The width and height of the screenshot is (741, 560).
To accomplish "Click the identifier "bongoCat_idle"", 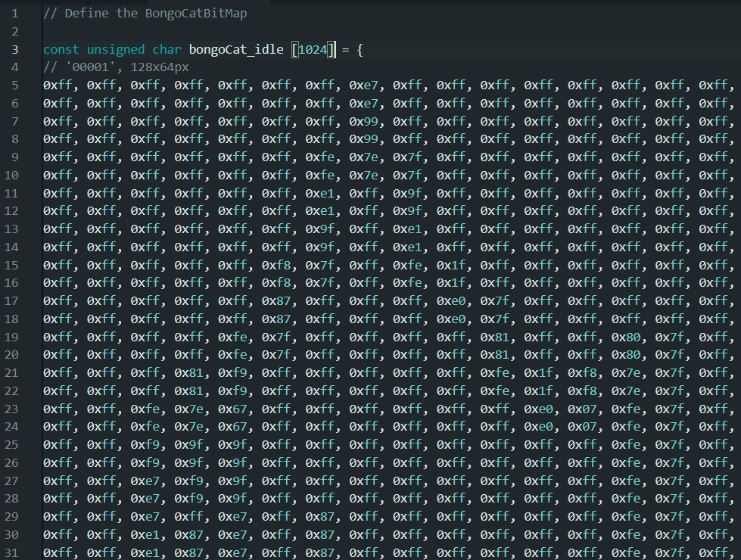I will coord(236,49).
